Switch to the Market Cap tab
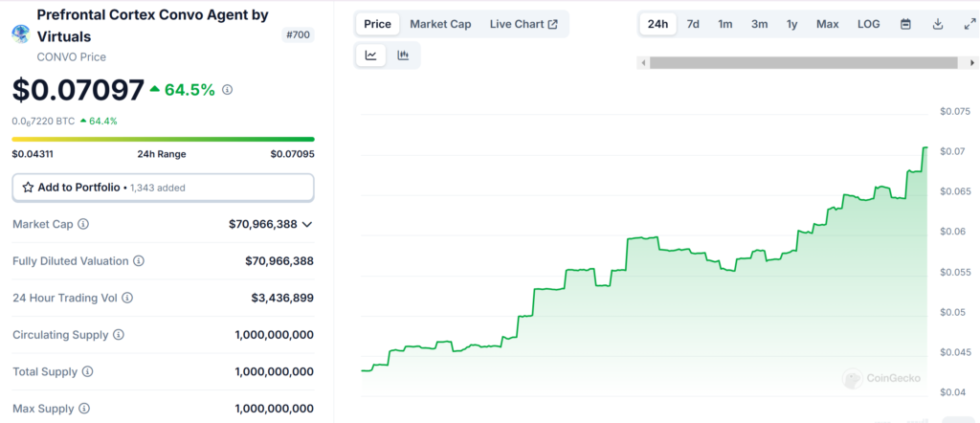Image resolution: width=980 pixels, height=423 pixels. [440, 24]
